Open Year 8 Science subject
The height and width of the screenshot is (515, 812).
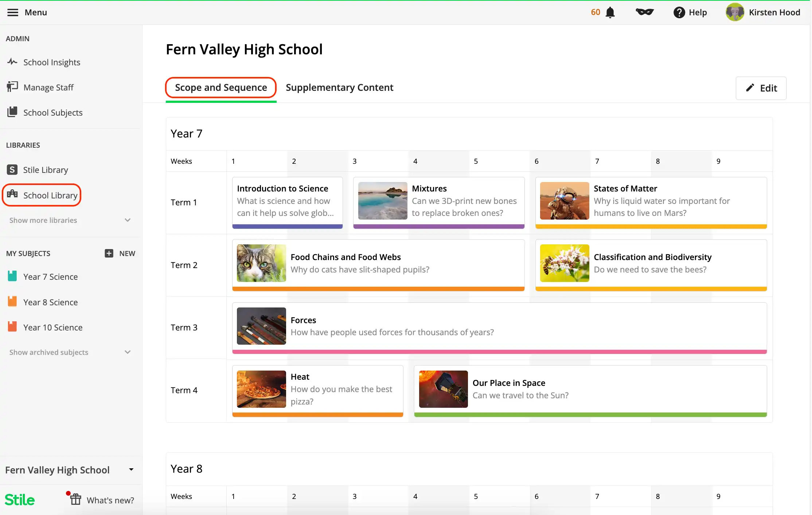(50, 302)
